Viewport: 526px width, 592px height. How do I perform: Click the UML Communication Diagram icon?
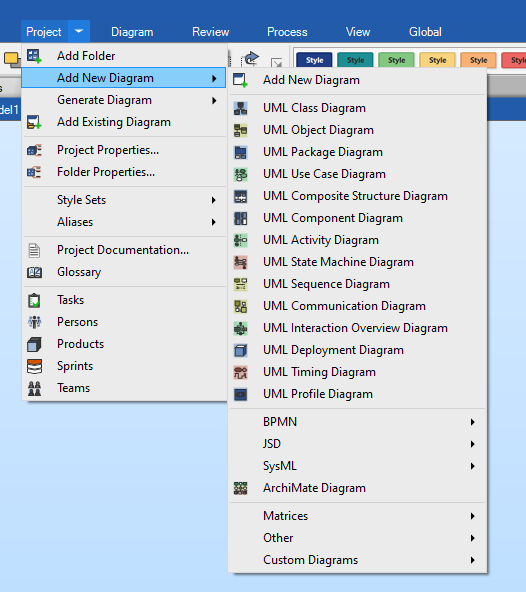[240, 306]
